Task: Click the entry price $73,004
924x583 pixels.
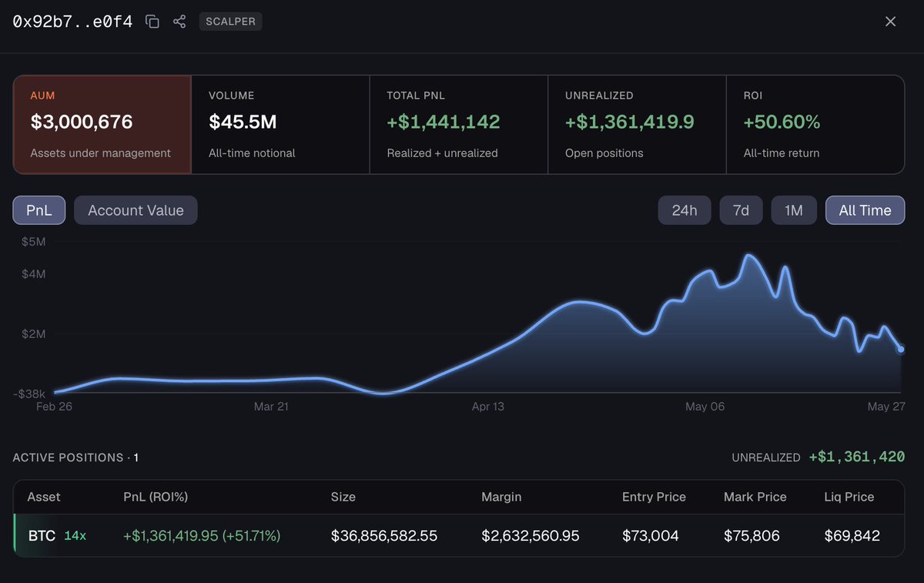Action: click(651, 535)
